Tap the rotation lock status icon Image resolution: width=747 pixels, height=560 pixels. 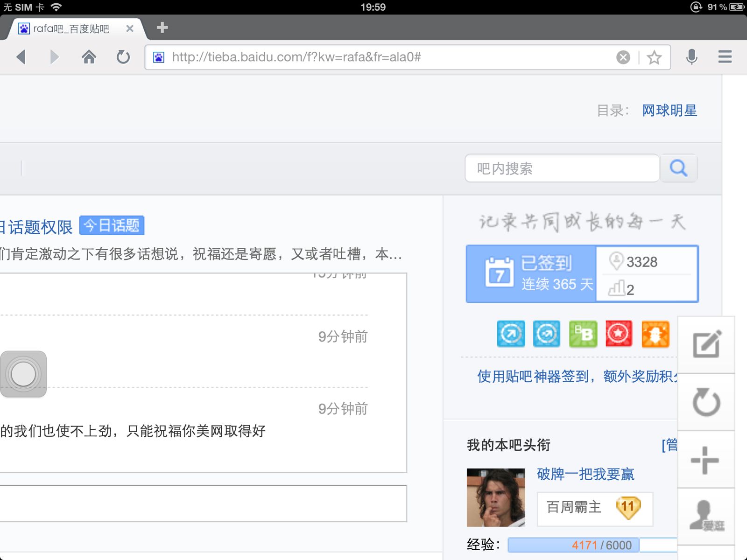(696, 7)
